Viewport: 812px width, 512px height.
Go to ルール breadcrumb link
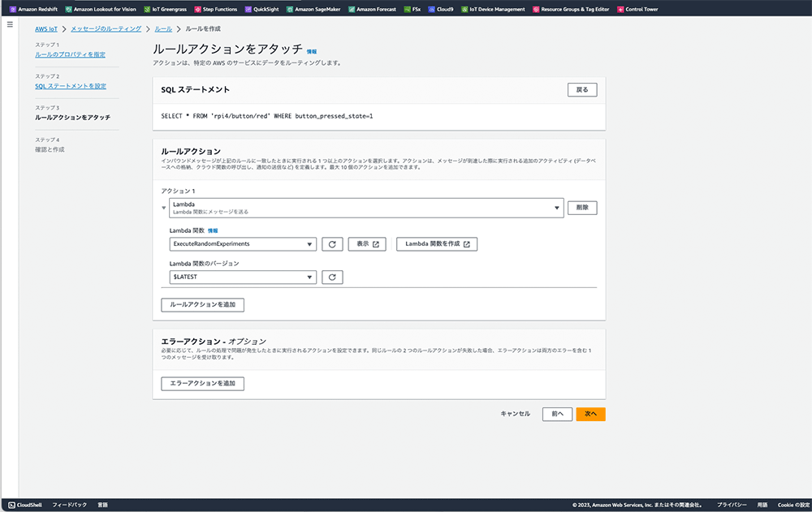click(x=163, y=29)
